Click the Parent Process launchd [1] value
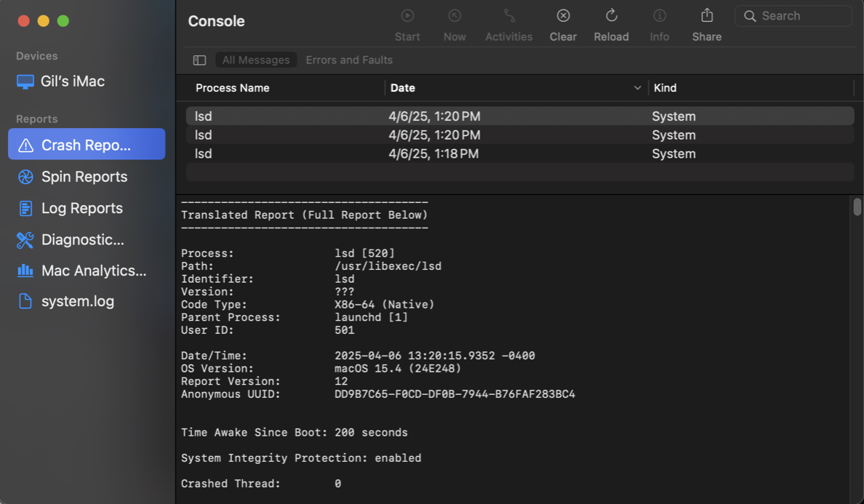This screenshot has width=864, height=504. [371, 318]
